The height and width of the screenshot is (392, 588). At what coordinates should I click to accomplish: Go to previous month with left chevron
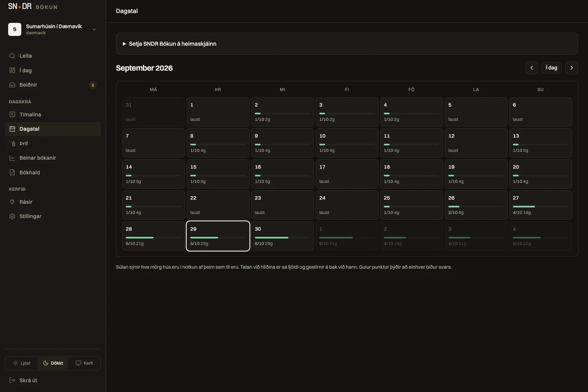coord(532,68)
